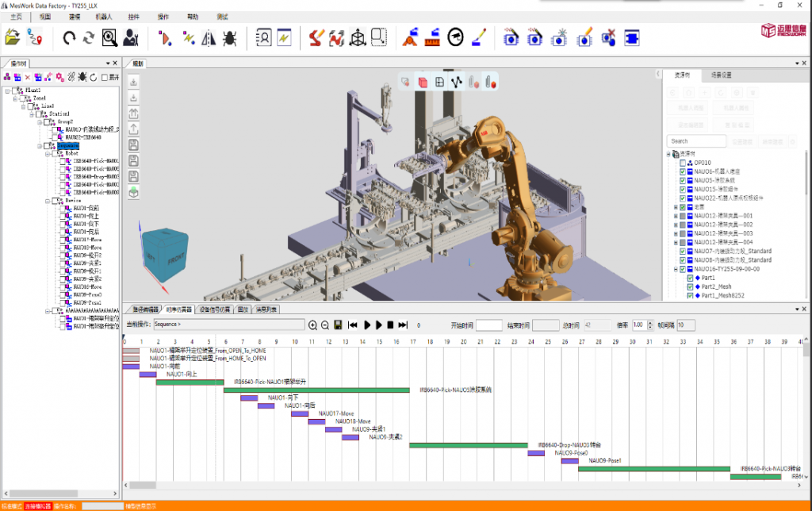Viewport: 812px width, 511px height.
Task: Click the pencil on blue base icon
Action: [479, 38]
